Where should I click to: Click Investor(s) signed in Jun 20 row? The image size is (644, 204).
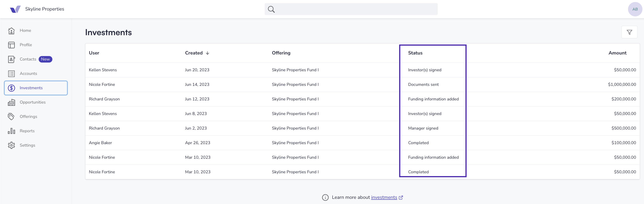coord(424,70)
